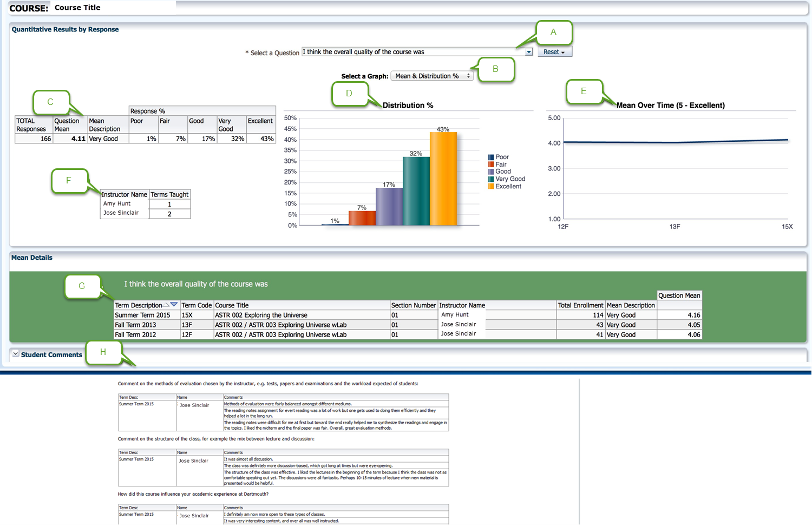Click the ascending sort triangle on Term Description
Screen dimensions: 812x526
pyautogui.click(x=166, y=305)
